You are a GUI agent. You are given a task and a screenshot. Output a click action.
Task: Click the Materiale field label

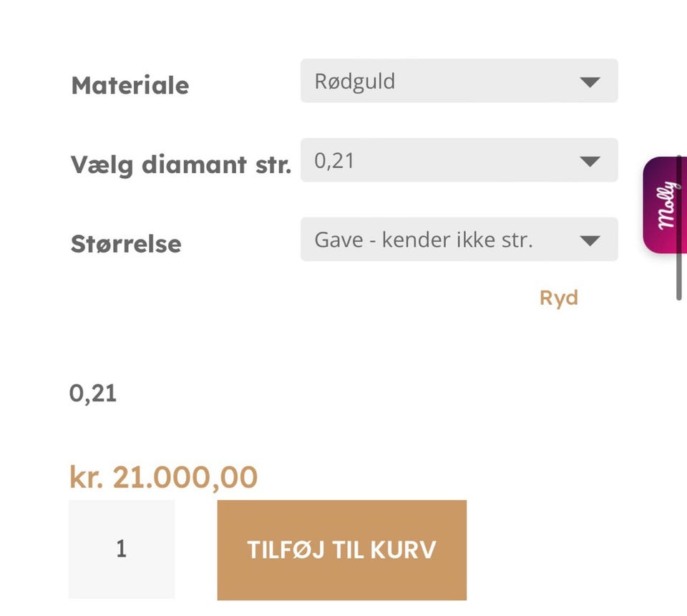pyautogui.click(x=130, y=85)
